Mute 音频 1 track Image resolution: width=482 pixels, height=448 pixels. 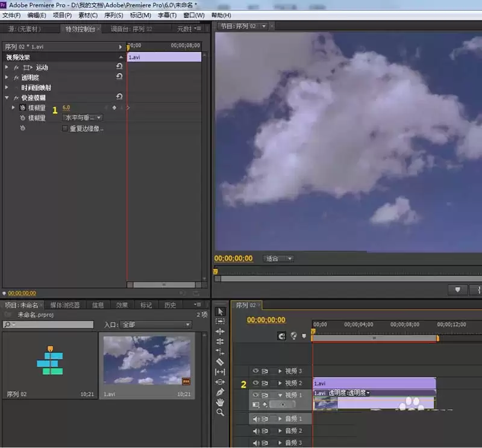pyautogui.click(x=255, y=419)
